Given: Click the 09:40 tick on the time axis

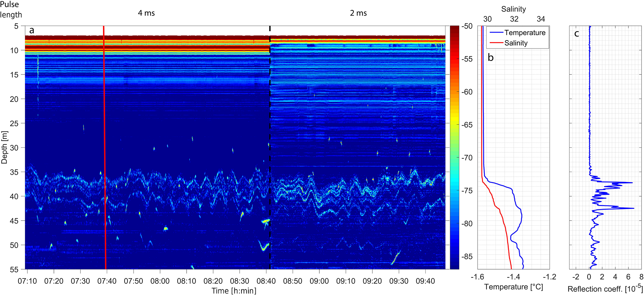Looking at the screenshot, I should [x=425, y=281].
